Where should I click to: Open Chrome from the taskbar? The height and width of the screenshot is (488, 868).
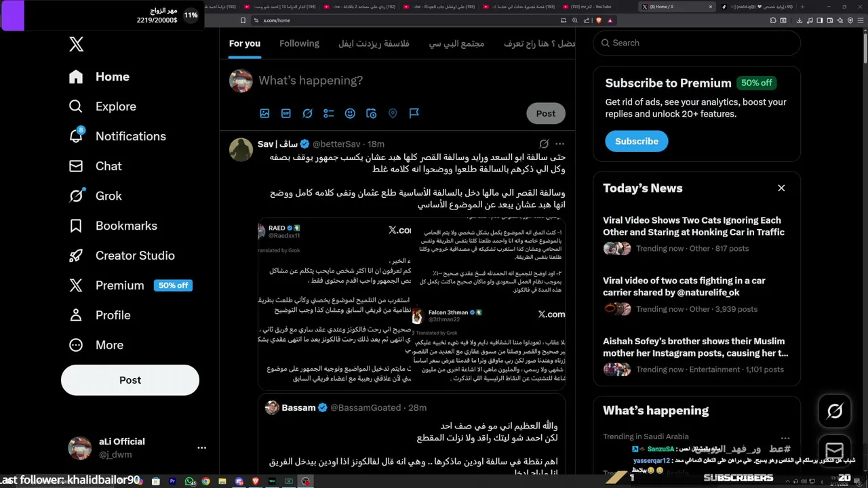(205, 481)
